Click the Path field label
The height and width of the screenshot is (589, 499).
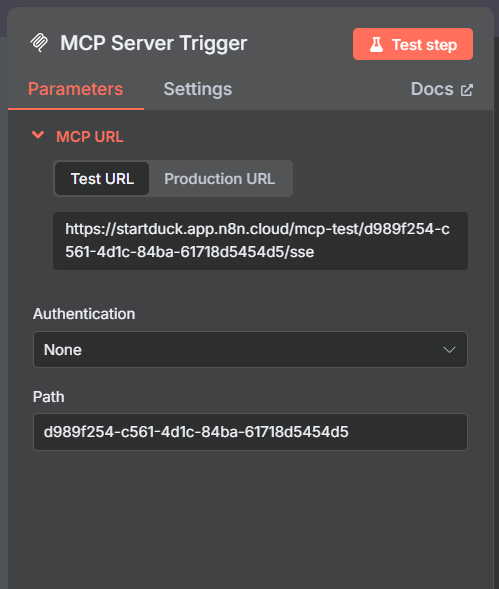48,397
